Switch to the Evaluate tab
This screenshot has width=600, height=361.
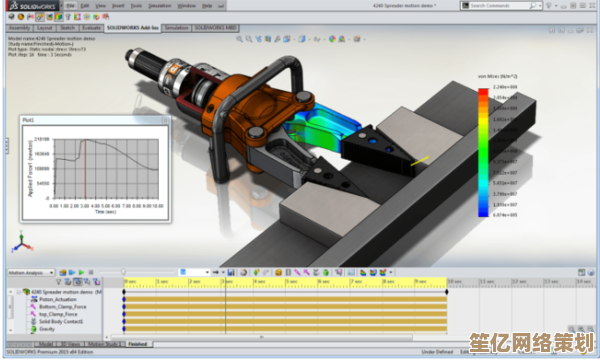pos(91,28)
